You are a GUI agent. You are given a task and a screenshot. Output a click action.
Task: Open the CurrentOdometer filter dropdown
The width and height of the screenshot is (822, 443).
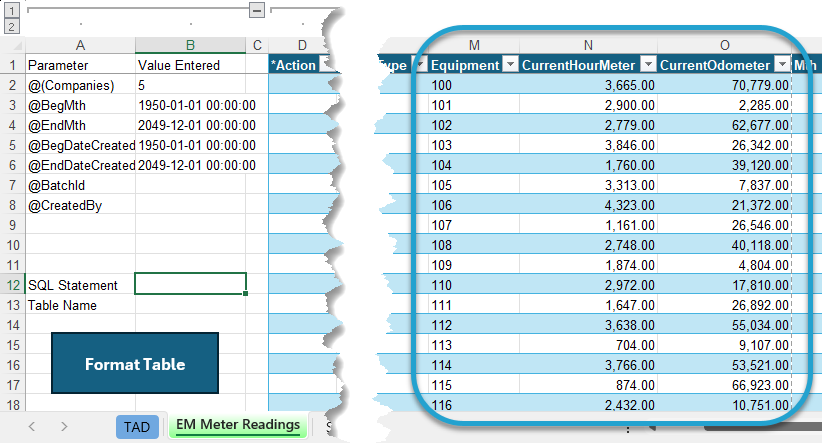click(783, 64)
